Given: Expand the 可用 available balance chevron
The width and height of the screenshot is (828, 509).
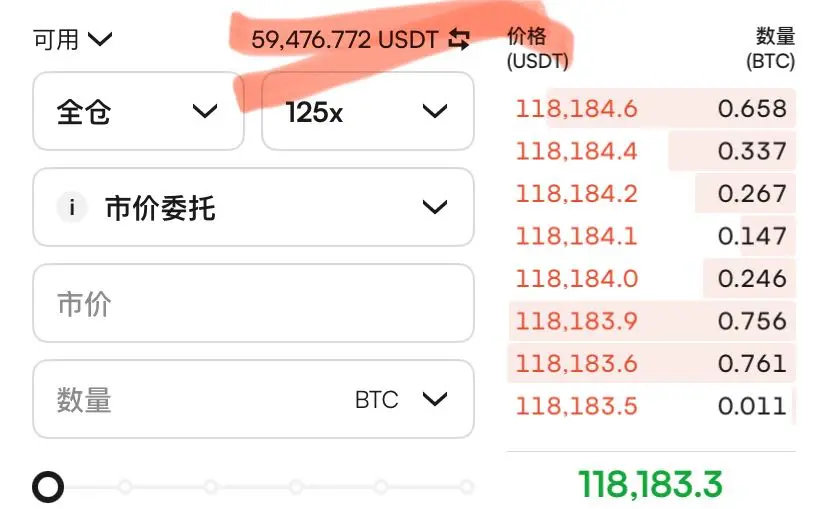Looking at the screenshot, I should pyautogui.click(x=100, y=39).
